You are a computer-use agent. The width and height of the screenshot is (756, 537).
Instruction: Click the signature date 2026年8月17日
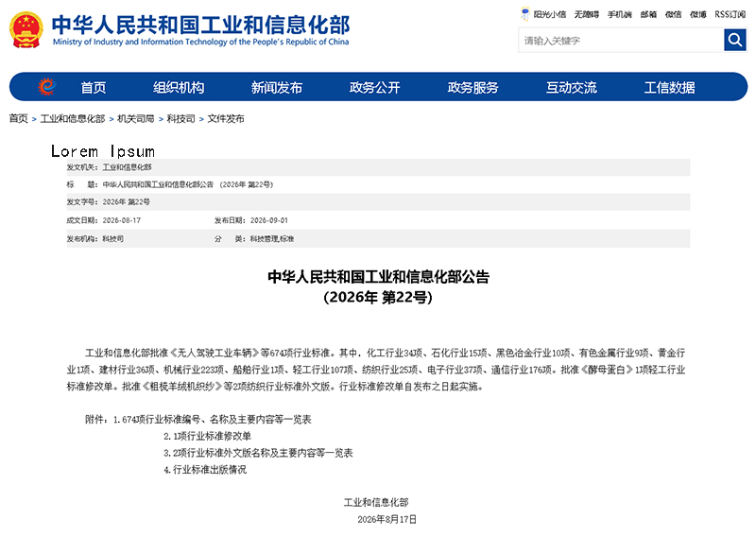click(387, 520)
